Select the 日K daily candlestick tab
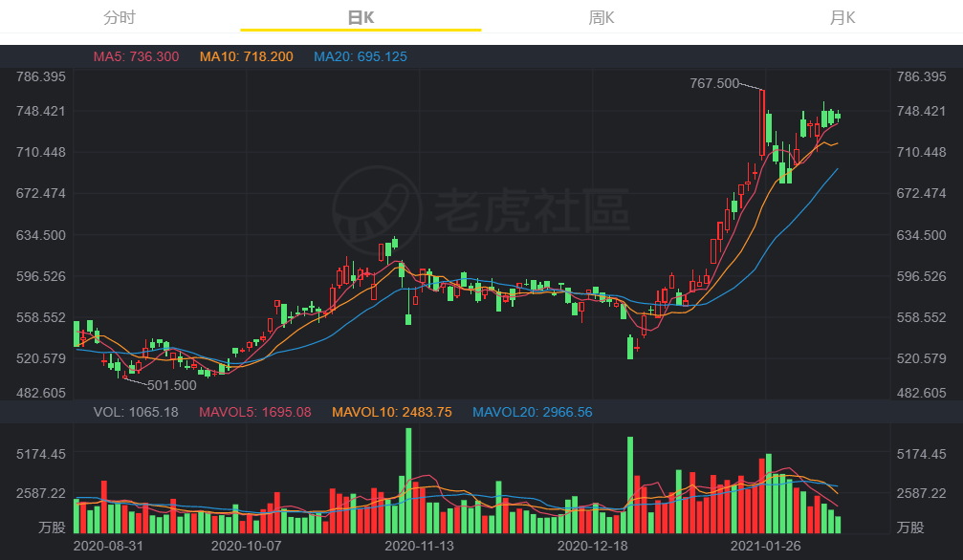Viewport: 963px width, 560px height. click(361, 17)
